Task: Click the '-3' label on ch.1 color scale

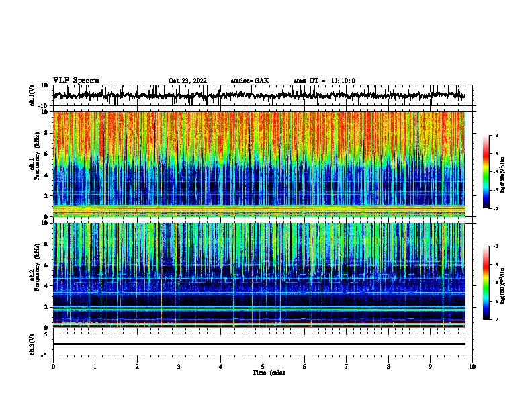Action: [x=496, y=136]
